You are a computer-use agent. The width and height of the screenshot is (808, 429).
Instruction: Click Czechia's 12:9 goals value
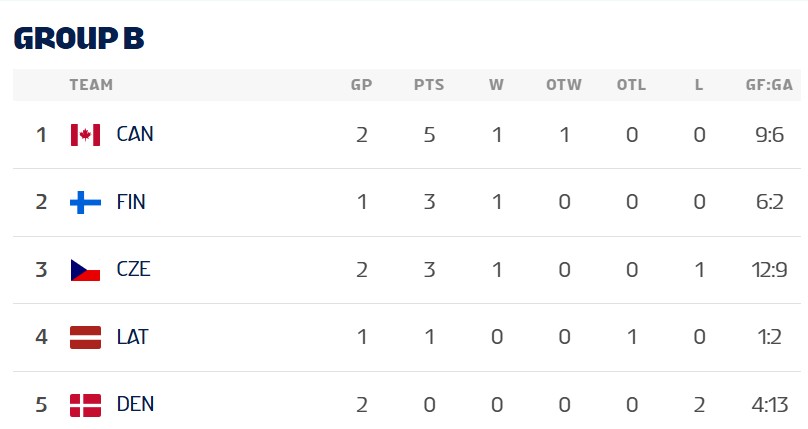coord(769,269)
